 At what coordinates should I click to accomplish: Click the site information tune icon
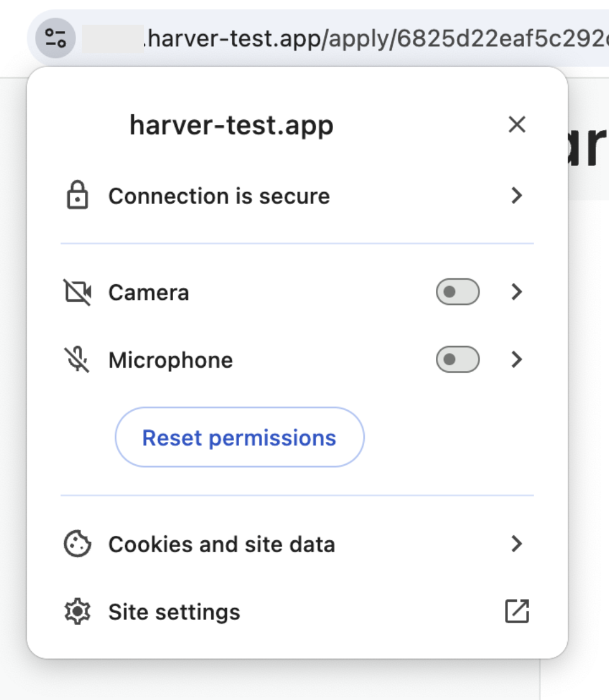pos(55,38)
